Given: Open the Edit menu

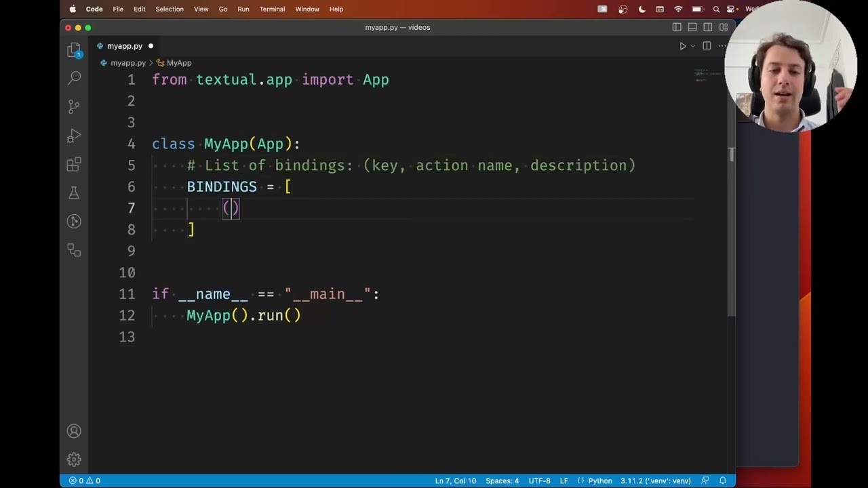Looking at the screenshot, I should click(139, 9).
